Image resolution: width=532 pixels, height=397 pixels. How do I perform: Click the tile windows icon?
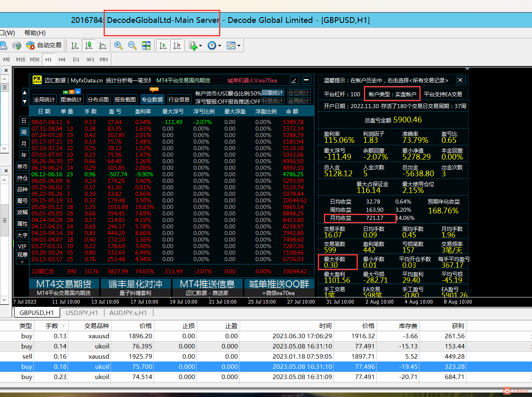click(x=146, y=45)
